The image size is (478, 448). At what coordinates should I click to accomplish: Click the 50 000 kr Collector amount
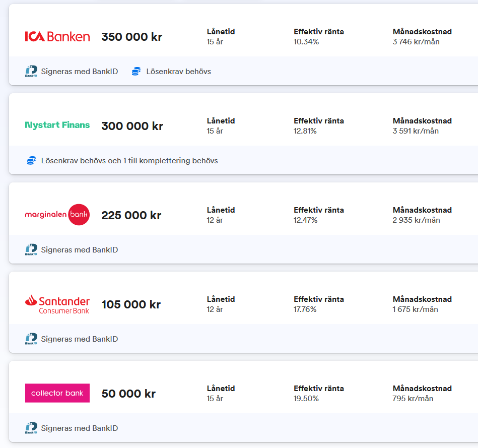(128, 394)
